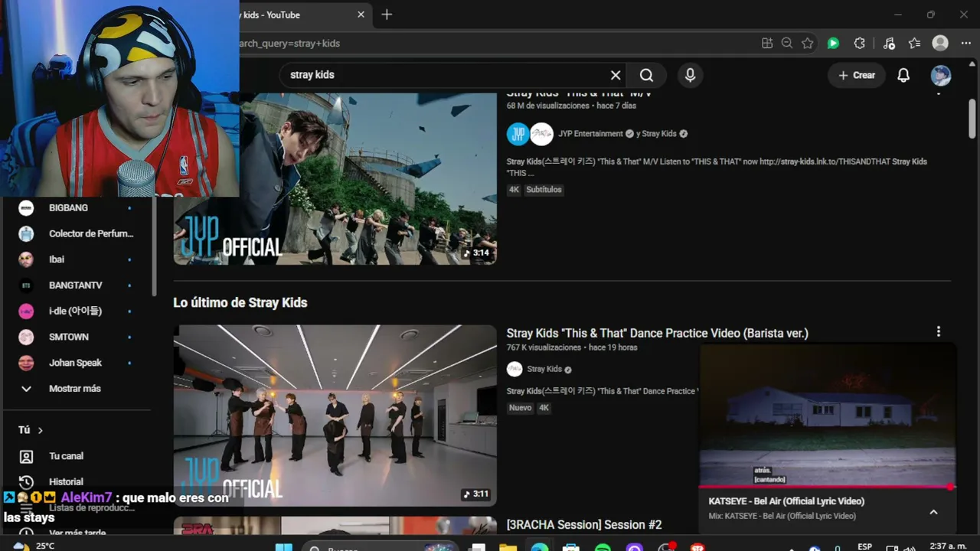Image resolution: width=980 pixels, height=551 pixels.
Task: Start voice search with the microphone
Action: [x=690, y=75]
